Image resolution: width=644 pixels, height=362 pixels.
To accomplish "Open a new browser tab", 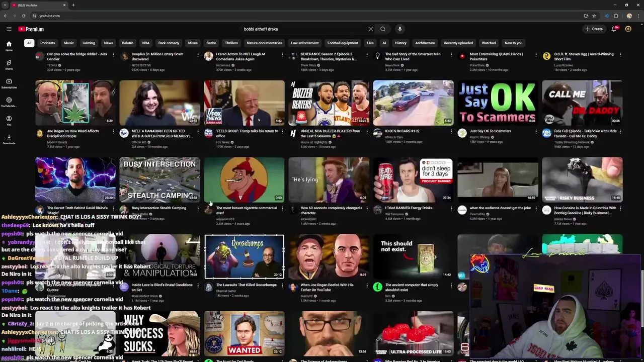I will tap(73, 5).
